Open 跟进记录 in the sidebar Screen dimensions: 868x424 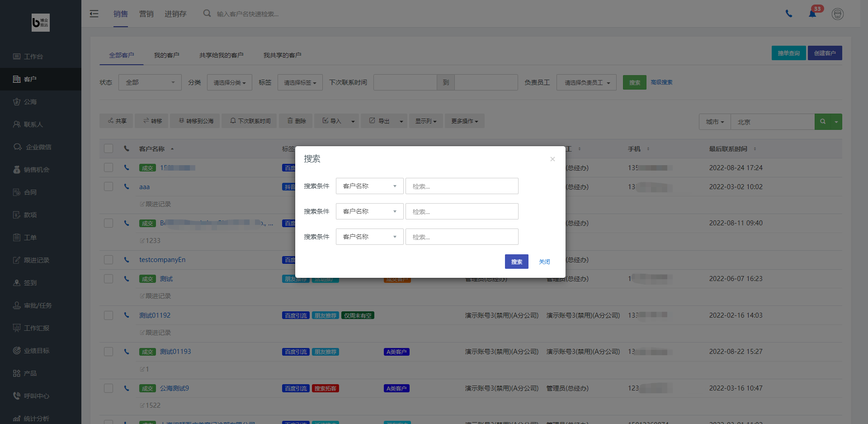click(41, 260)
